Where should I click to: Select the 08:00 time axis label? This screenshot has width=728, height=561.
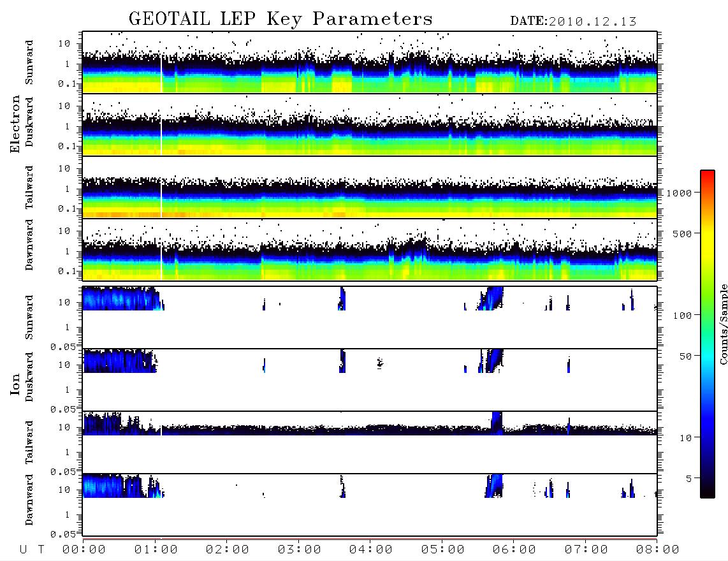[658, 550]
